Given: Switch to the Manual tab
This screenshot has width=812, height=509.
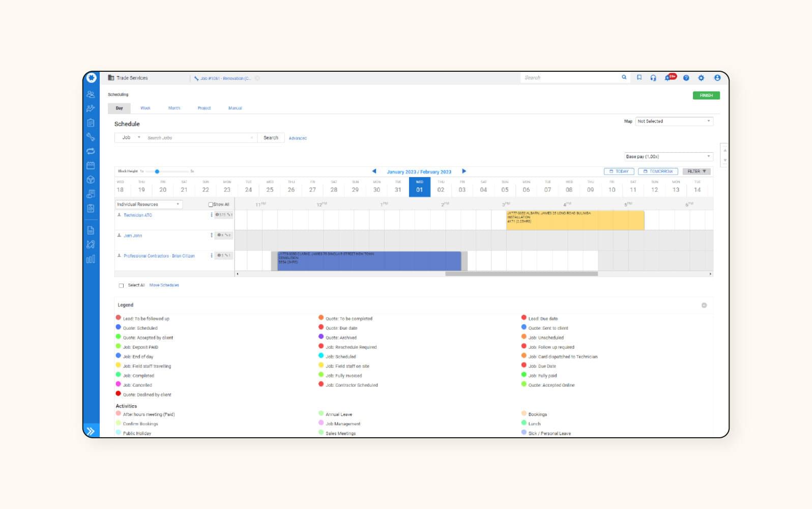Looking at the screenshot, I should point(235,108).
